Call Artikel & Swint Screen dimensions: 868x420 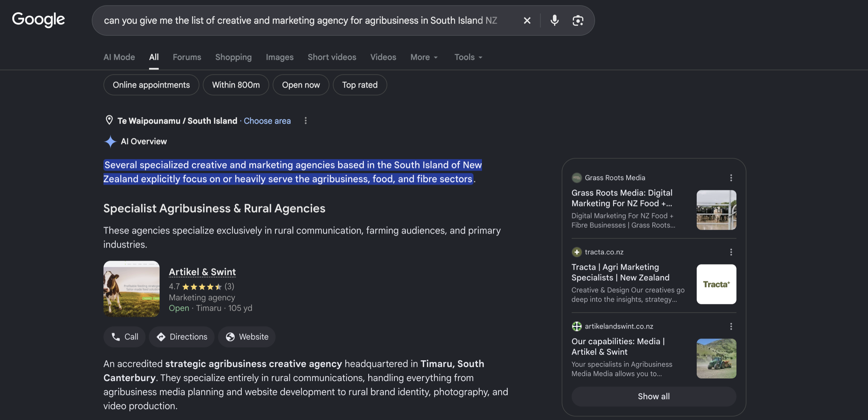coord(124,337)
